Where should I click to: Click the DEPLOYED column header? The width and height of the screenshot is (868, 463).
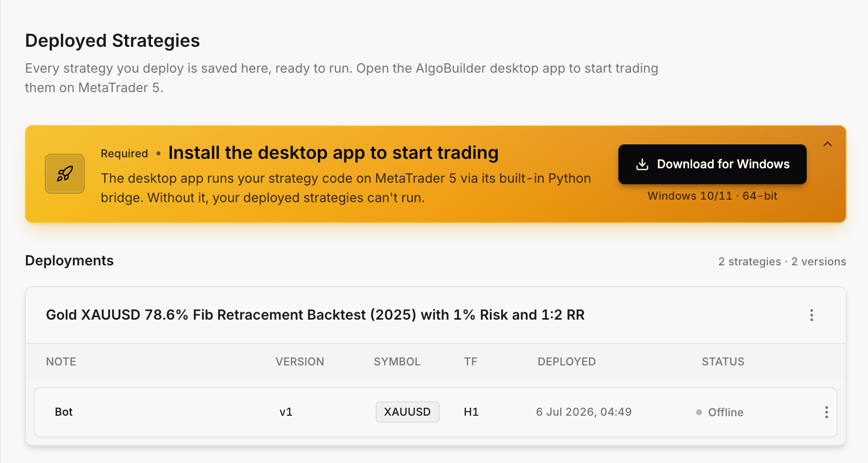tap(567, 362)
